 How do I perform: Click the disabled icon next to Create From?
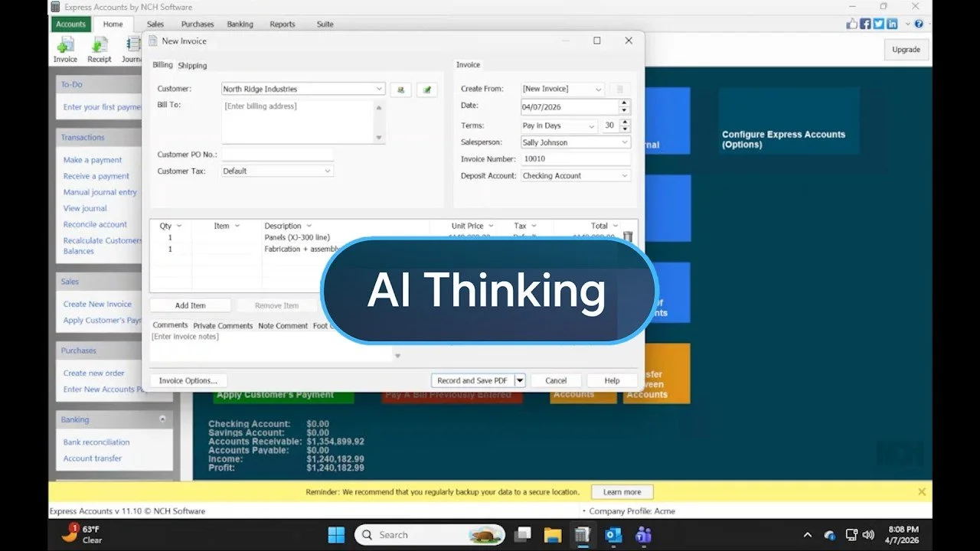point(619,90)
